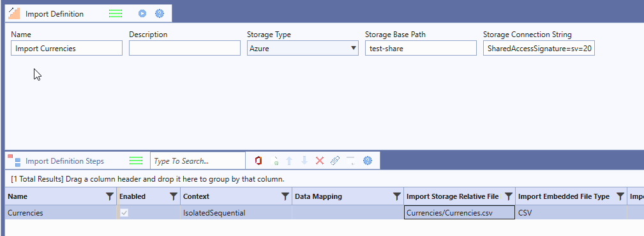644x236 pixels.
Task: Click the Type To Search box
Action: [x=198, y=161]
